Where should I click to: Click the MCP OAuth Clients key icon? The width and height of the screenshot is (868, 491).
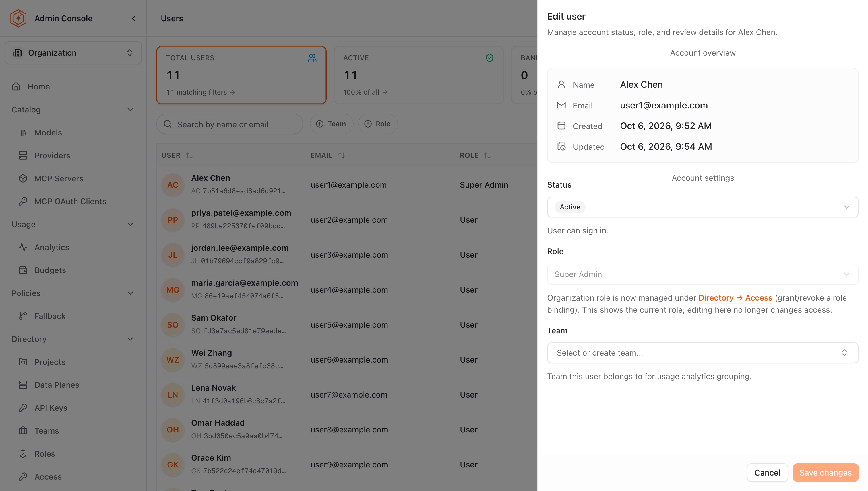[x=23, y=201]
